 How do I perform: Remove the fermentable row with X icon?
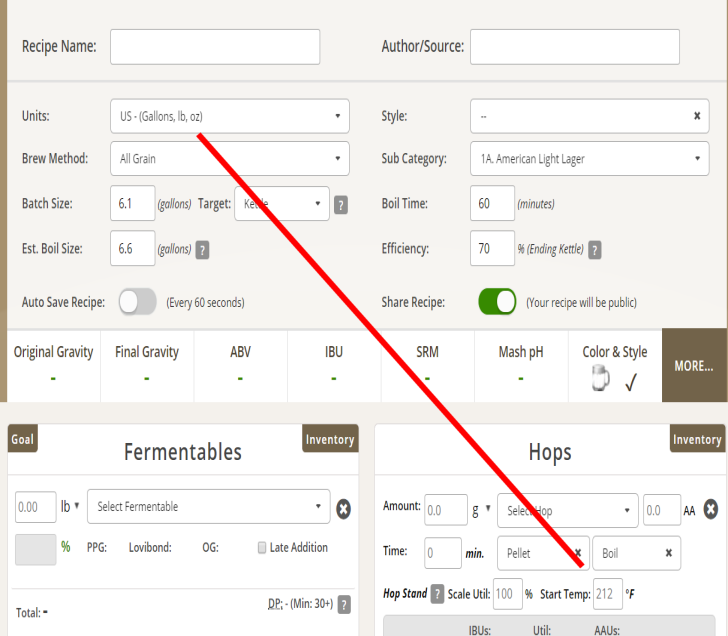coord(343,509)
